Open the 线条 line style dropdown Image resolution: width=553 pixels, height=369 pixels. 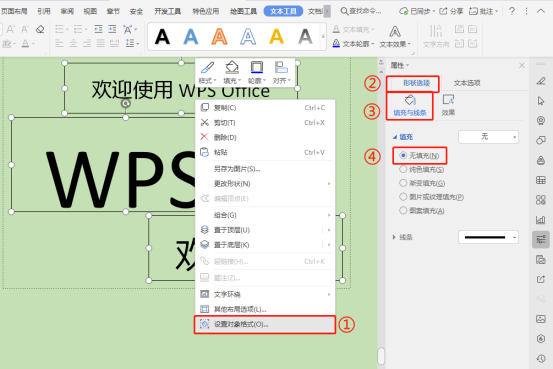point(488,237)
